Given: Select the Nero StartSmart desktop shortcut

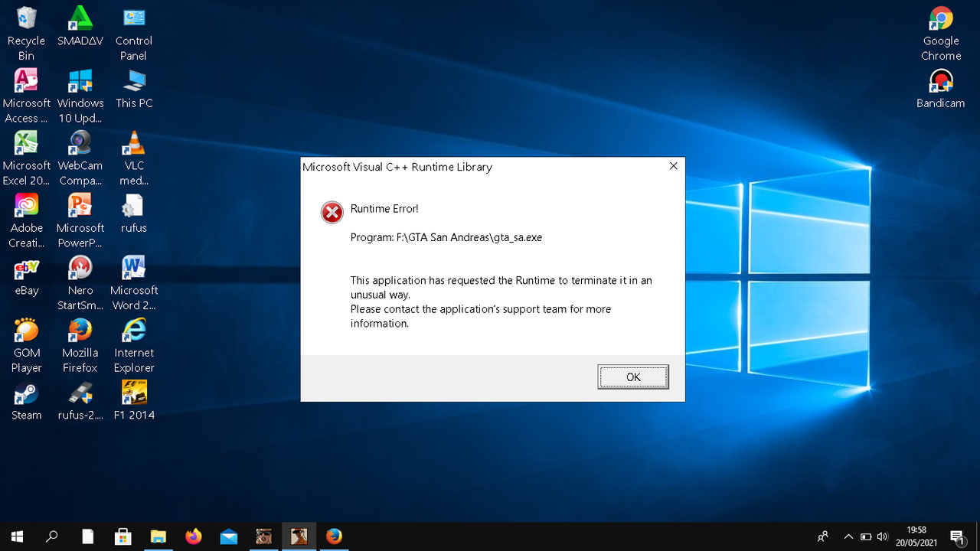Looking at the screenshot, I should click(x=80, y=284).
